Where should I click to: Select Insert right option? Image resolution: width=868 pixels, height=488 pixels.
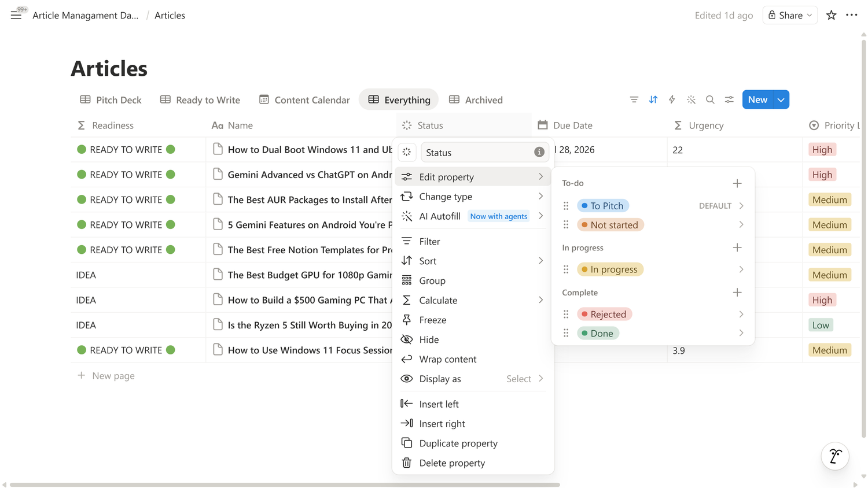473,424
